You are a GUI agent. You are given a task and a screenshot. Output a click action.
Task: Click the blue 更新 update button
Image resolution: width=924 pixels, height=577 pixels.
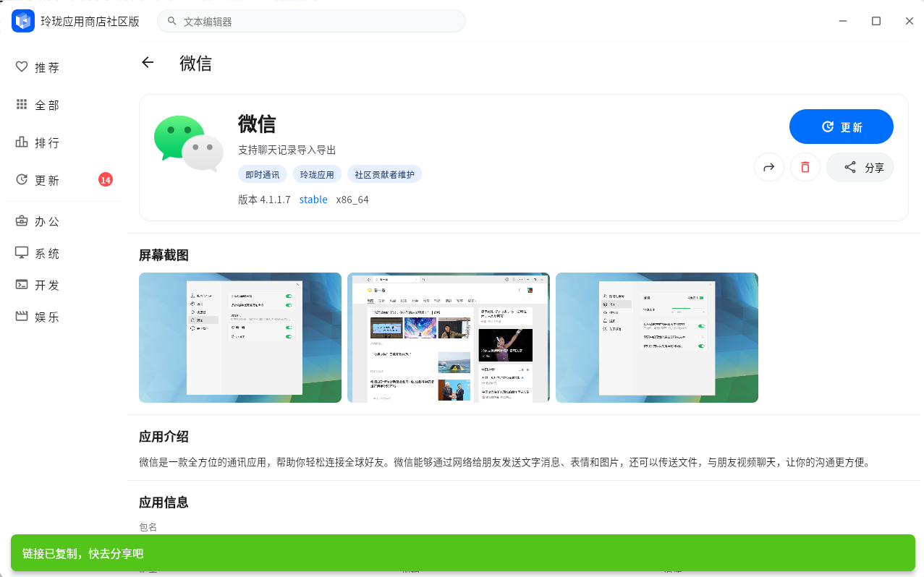[842, 127]
